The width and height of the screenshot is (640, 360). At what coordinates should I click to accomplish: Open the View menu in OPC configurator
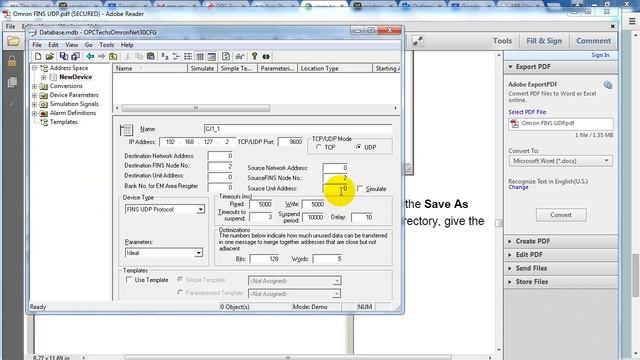pyautogui.click(x=71, y=45)
